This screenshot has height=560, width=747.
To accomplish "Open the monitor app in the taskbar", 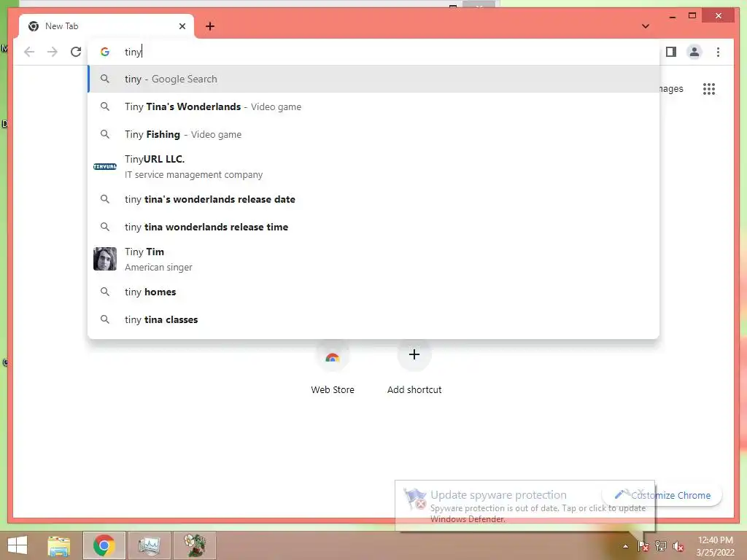I will click(x=150, y=545).
